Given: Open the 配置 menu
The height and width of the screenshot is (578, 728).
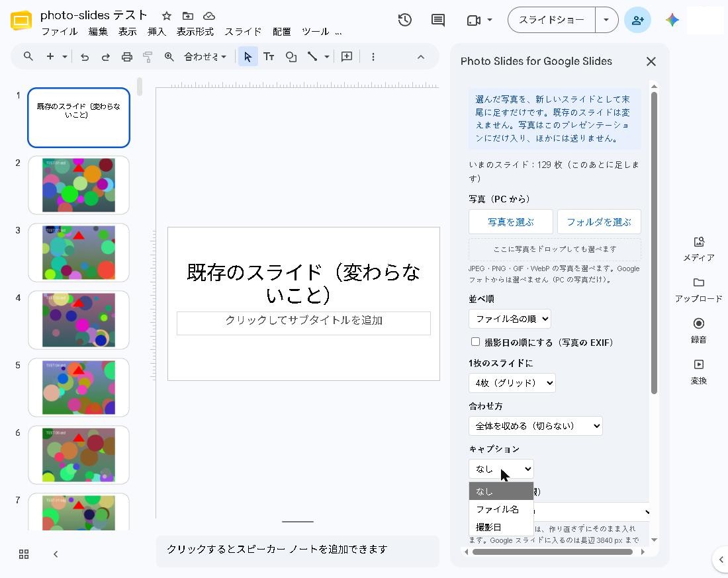Looking at the screenshot, I should click(281, 32).
